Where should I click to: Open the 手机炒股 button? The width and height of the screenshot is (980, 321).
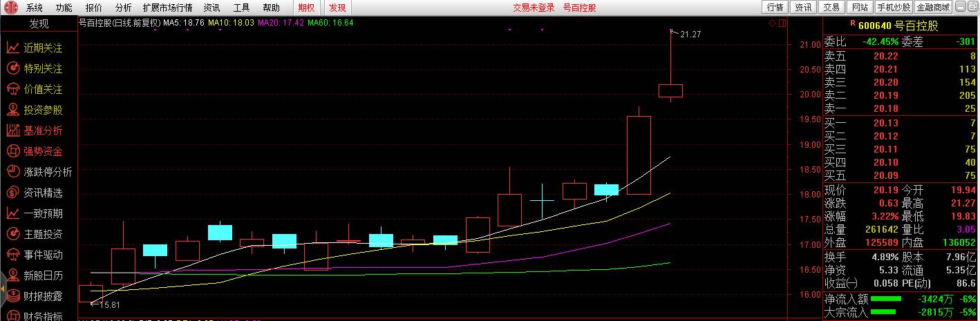[x=894, y=8]
